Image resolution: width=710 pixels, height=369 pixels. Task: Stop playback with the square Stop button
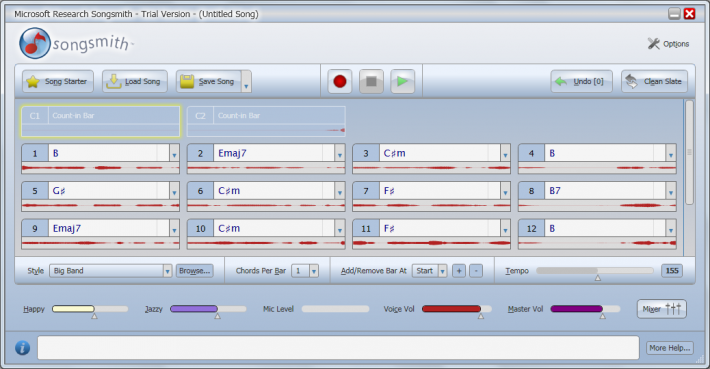pyautogui.click(x=371, y=81)
